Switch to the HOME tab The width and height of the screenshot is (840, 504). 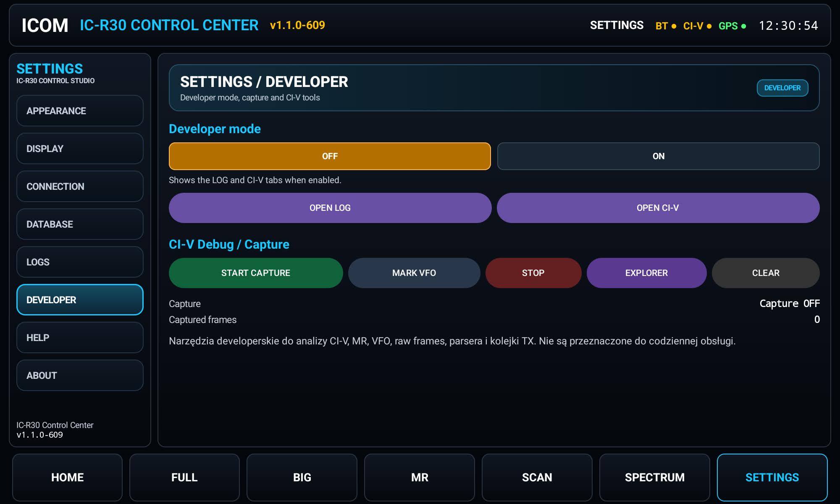click(x=67, y=478)
